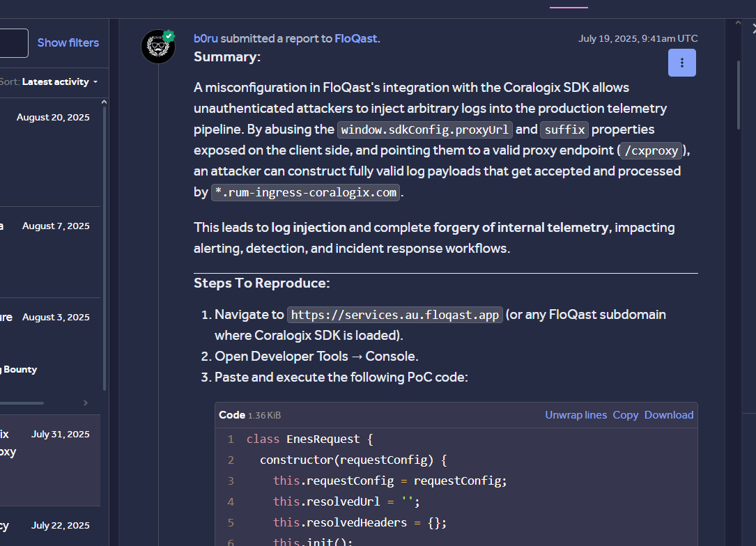
Task: Click the report list scroll-up arrow
Action: (x=104, y=102)
